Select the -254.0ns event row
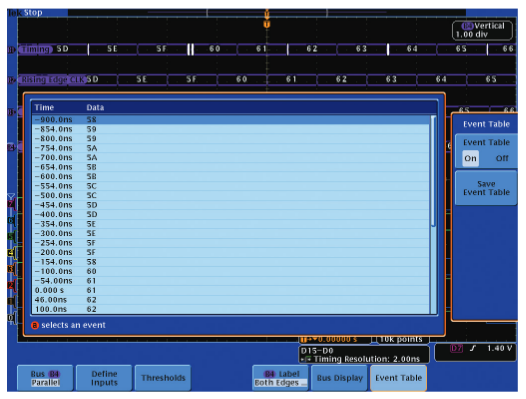 (x=231, y=243)
